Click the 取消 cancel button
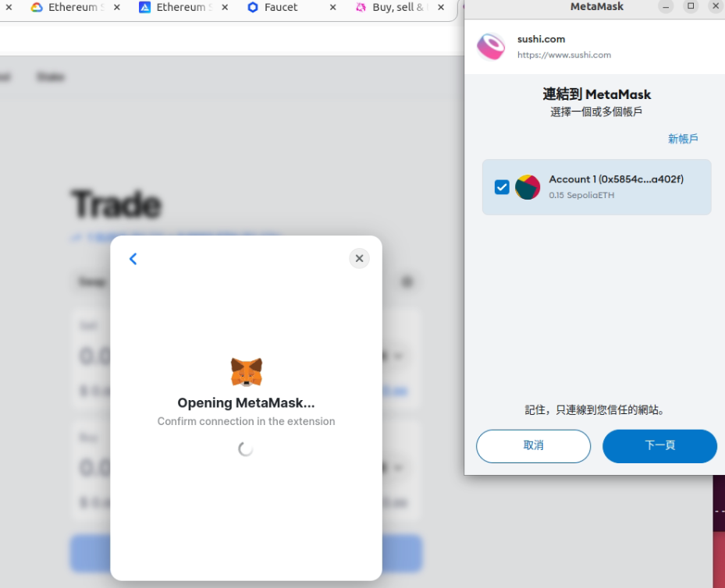This screenshot has width=725, height=588. point(533,446)
